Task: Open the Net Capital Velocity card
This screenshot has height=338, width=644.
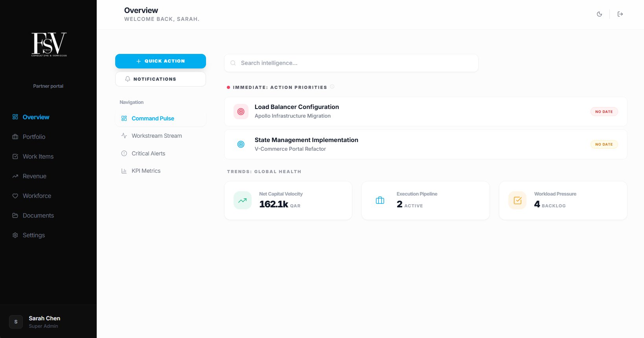Action: tap(288, 201)
